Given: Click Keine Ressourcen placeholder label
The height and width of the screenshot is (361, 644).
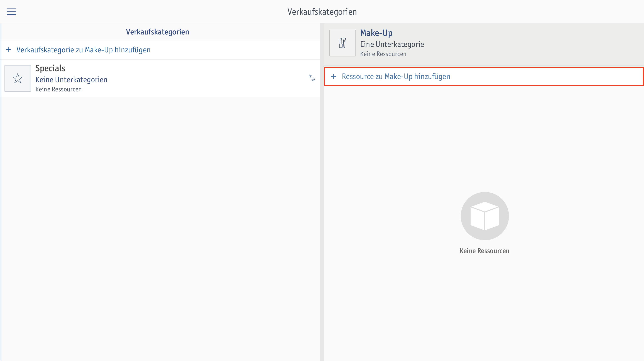Looking at the screenshot, I should 485,251.
